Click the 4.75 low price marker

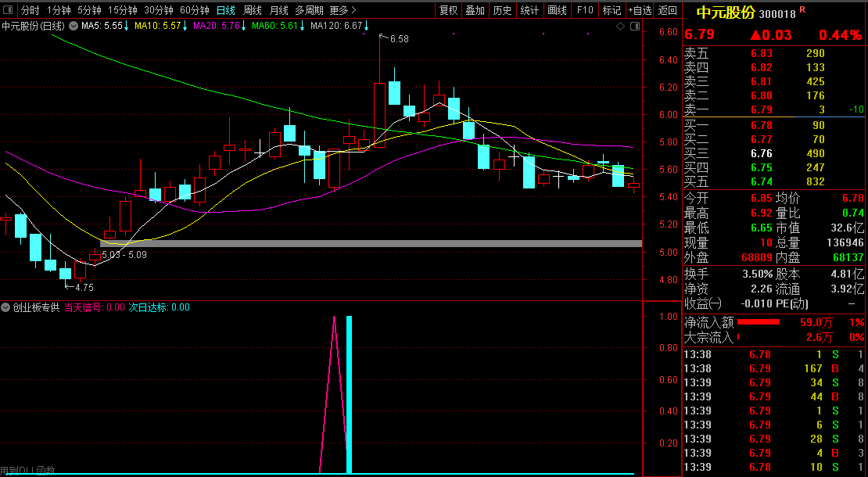click(x=84, y=287)
